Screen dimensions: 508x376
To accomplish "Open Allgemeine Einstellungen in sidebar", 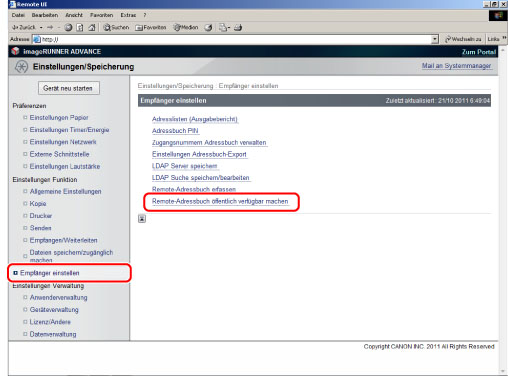I will tap(65, 192).
